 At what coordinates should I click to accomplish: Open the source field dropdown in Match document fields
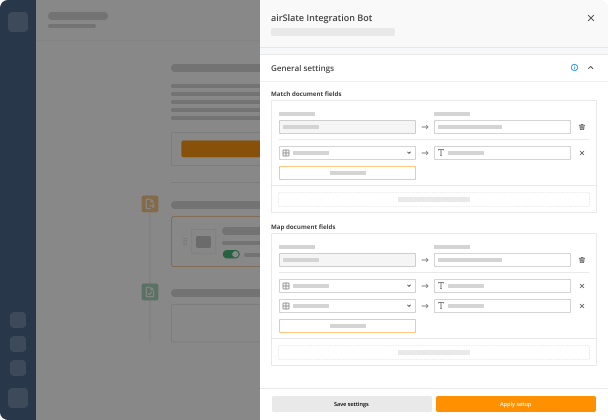point(347,153)
